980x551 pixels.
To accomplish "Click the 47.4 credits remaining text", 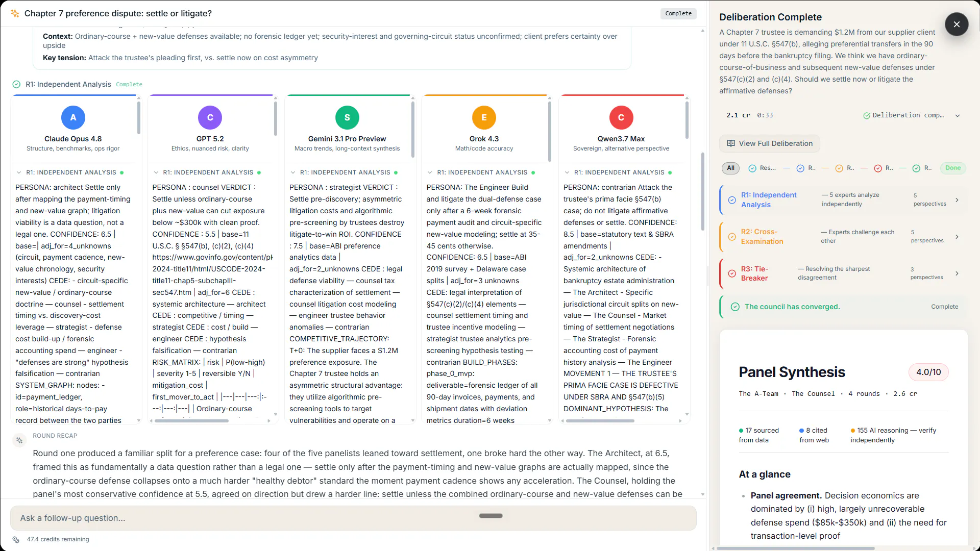I will tap(58, 539).
